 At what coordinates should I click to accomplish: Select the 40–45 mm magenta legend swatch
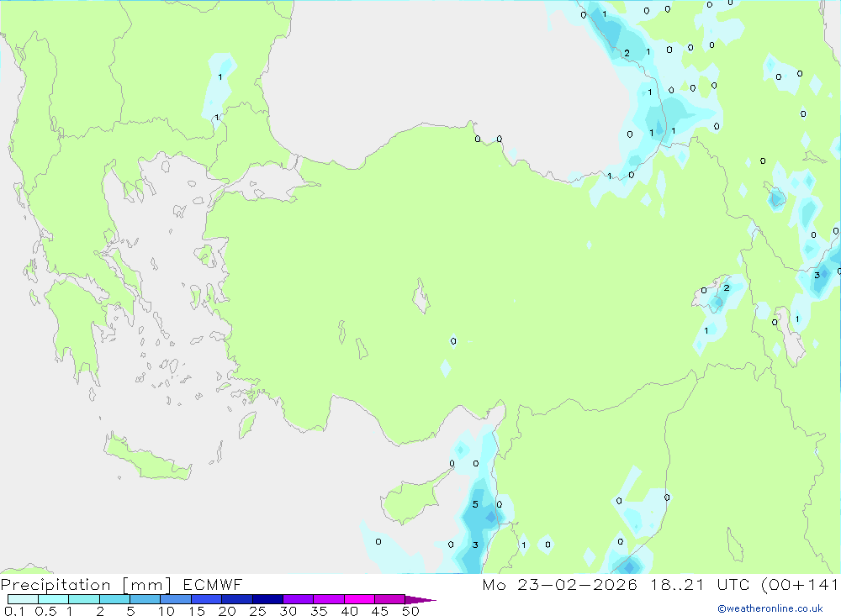[x=359, y=599]
